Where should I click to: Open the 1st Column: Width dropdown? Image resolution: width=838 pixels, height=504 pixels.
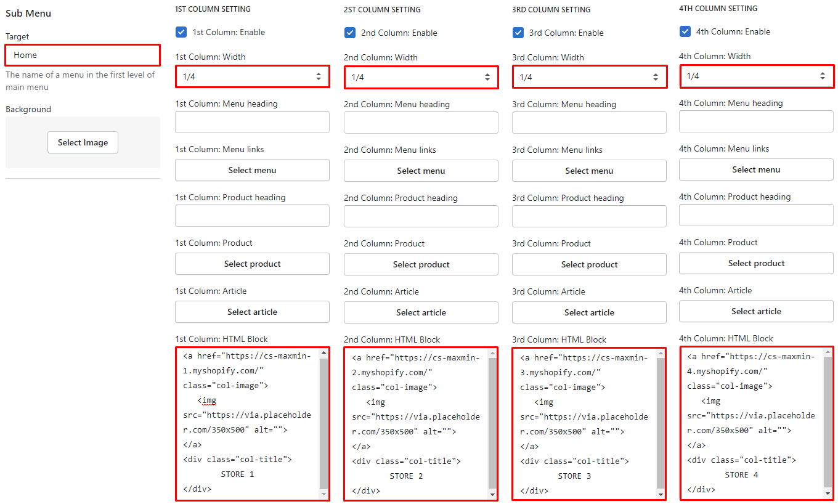click(252, 76)
